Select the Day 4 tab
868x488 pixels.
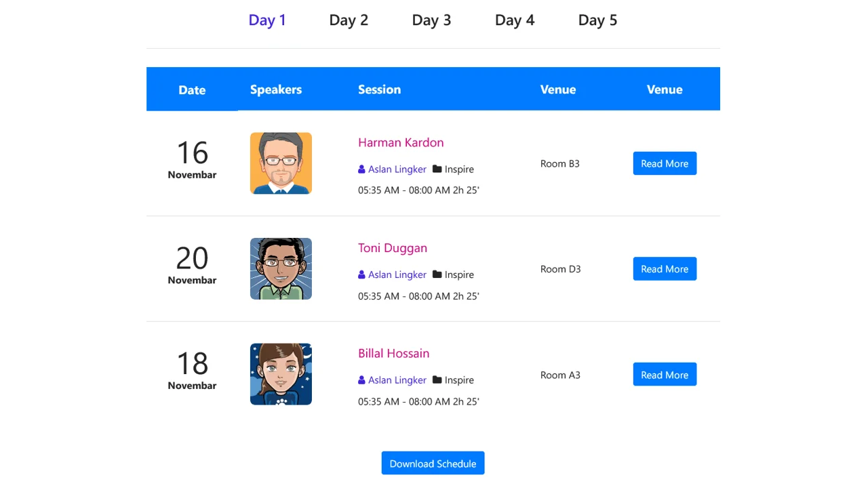515,20
